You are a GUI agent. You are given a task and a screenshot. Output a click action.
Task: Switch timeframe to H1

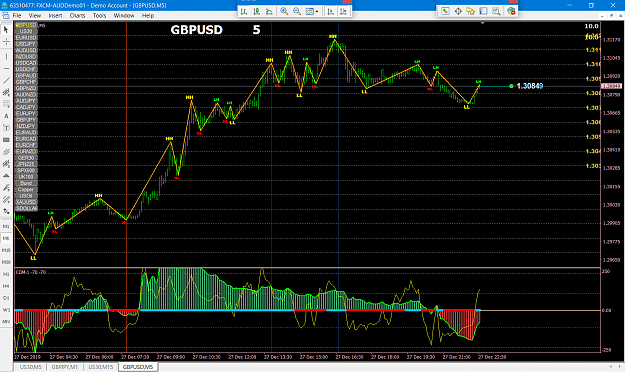tap(6, 274)
